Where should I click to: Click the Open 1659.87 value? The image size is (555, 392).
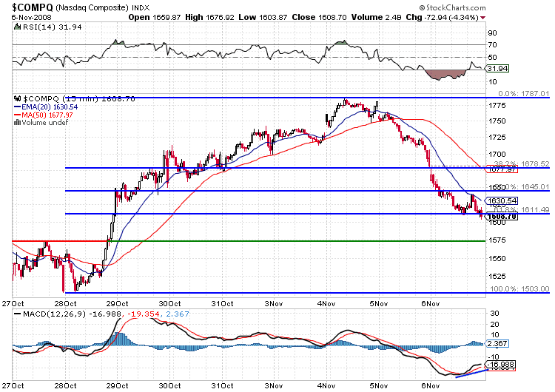tap(155, 17)
